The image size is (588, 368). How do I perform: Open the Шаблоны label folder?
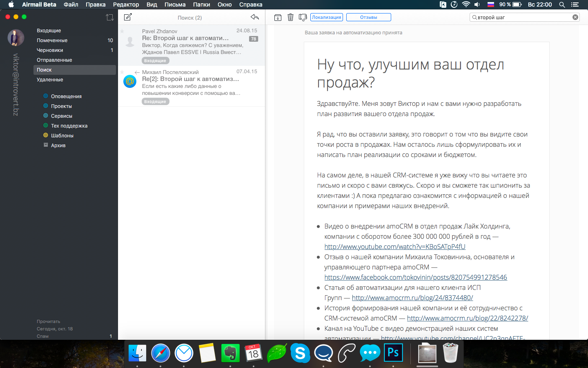tap(62, 136)
